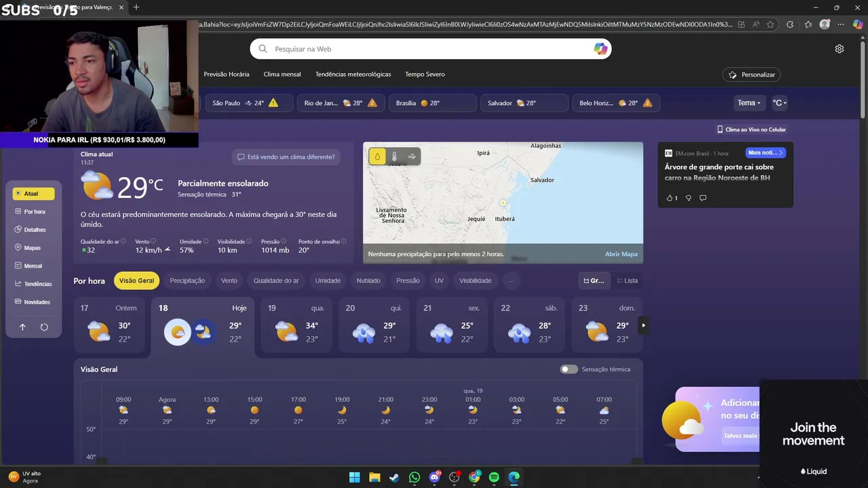
Task: Go to Mensal in sidebar
Action: [x=33, y=266]
